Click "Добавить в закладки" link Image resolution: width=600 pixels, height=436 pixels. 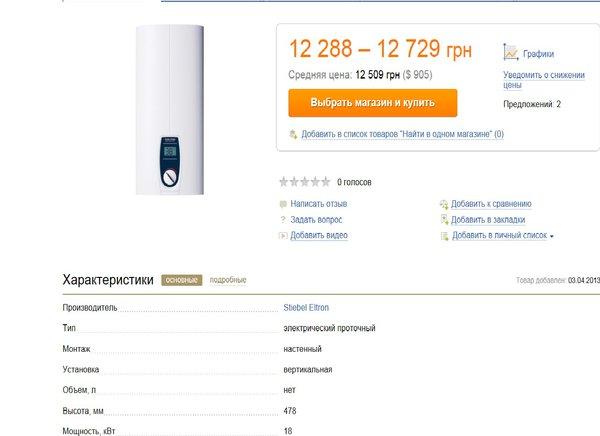(488, 219)
